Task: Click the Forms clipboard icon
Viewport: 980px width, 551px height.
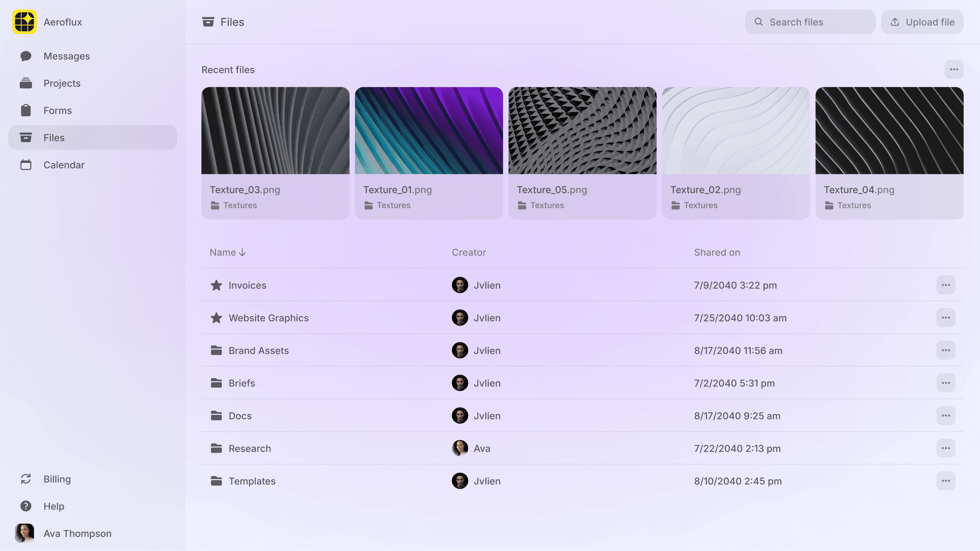Action: tap(26, 110)
